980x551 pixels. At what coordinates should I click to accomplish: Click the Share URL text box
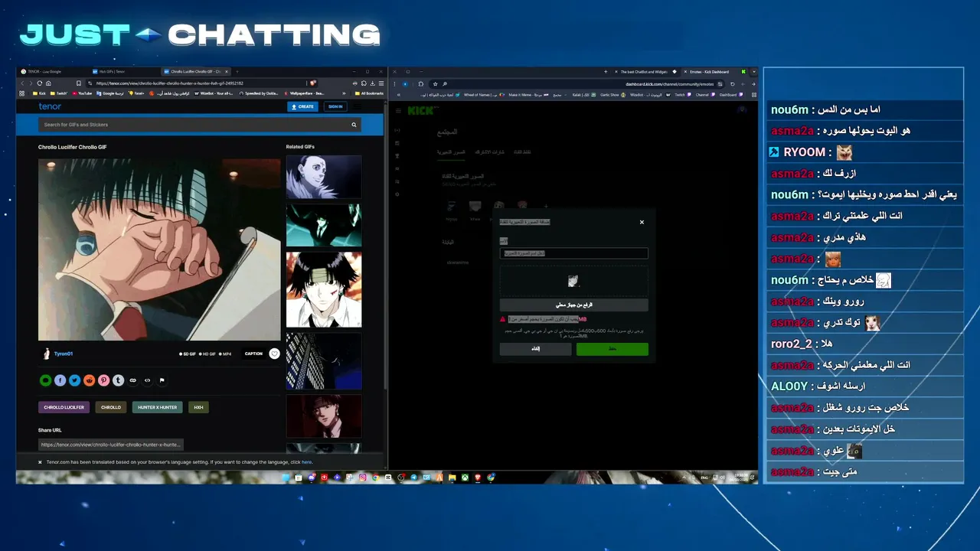click(111, 445)
